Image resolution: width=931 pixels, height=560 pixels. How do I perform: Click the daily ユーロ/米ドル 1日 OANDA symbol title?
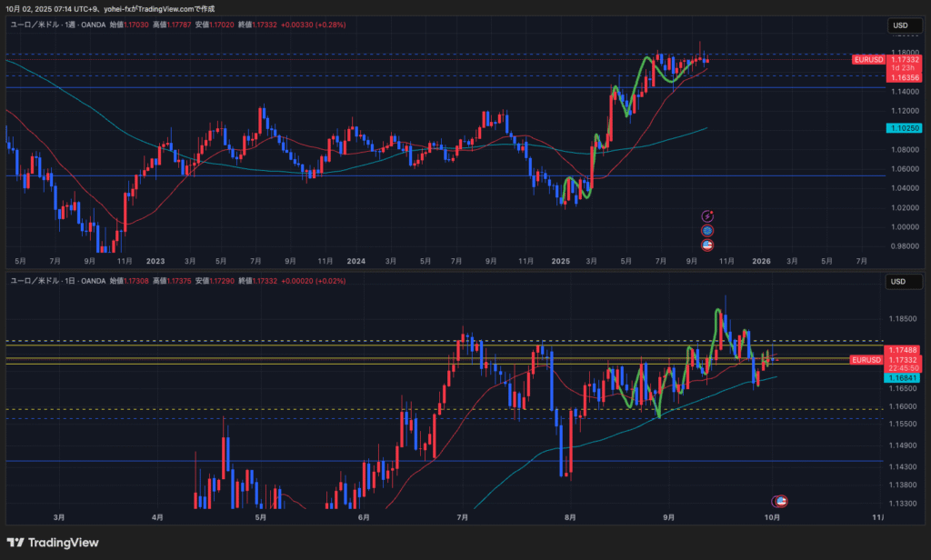click(x=56, y=282)
